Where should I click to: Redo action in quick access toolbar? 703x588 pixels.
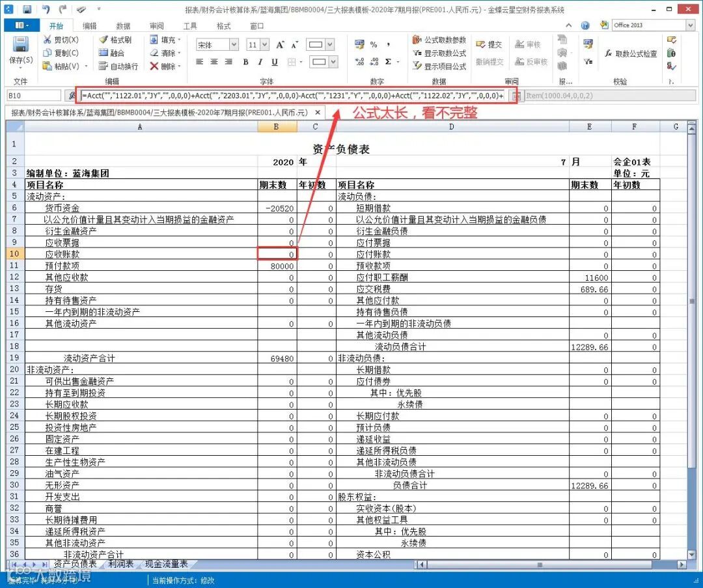tap(62, 9)
